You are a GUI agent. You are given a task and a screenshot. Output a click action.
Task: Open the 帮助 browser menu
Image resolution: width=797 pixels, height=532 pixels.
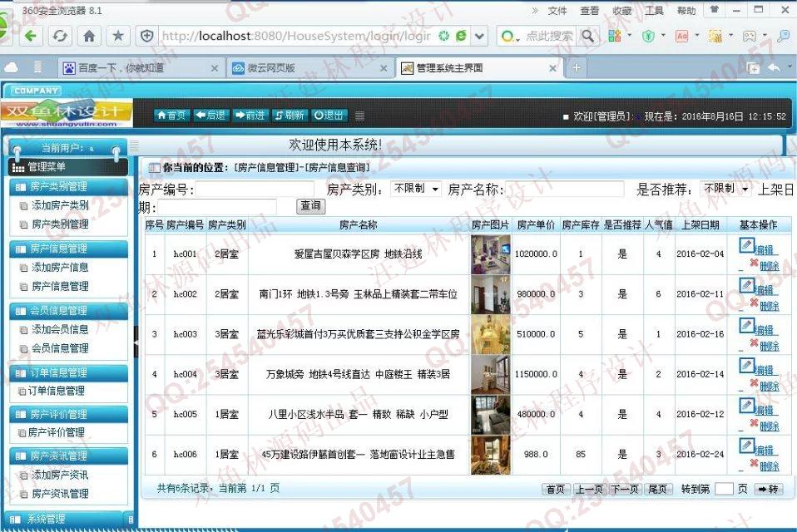686,11
